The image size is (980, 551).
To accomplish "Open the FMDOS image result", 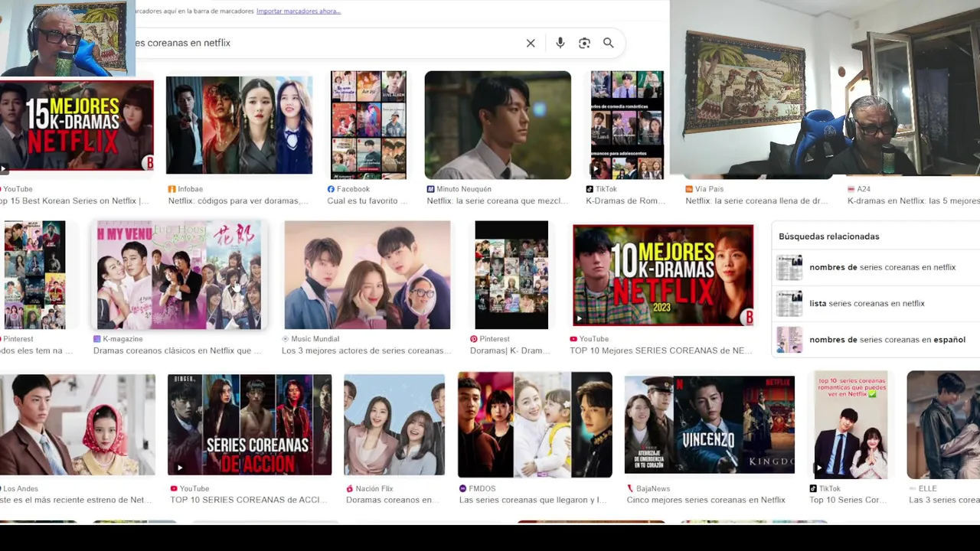I will tap(535, 425).
